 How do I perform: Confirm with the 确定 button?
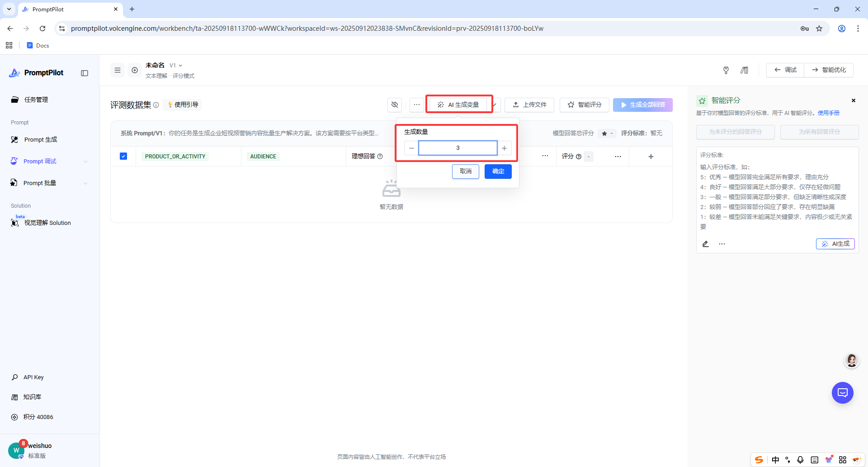coord(498,172)
